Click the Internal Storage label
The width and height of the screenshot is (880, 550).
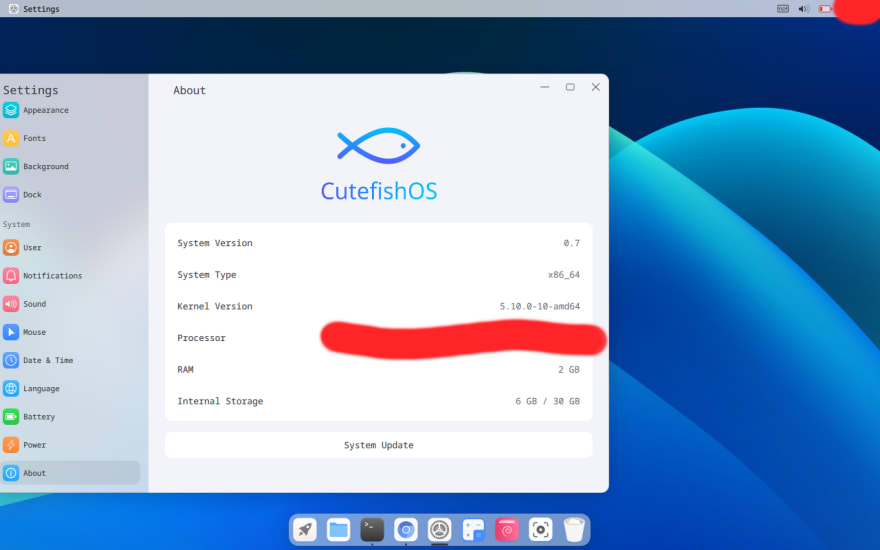click(x=220, y=401)
